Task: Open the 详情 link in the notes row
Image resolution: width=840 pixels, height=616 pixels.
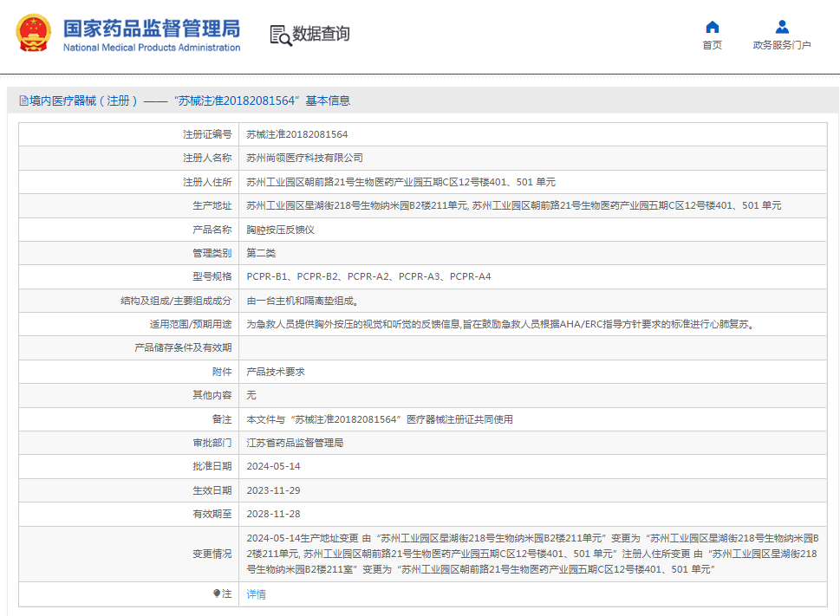Action: (x=256, y=594)
